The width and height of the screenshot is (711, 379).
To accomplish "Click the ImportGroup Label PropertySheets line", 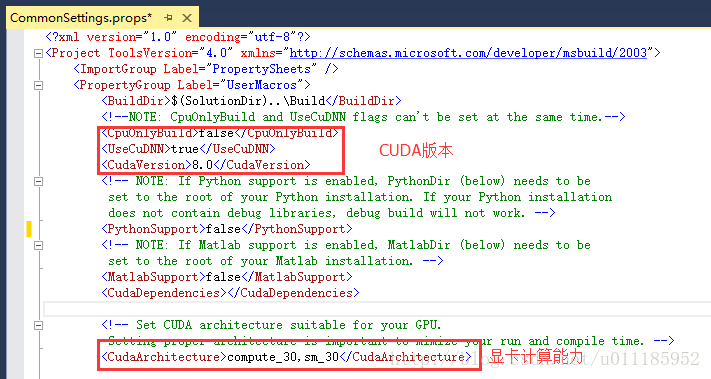I will coord(206,69).
